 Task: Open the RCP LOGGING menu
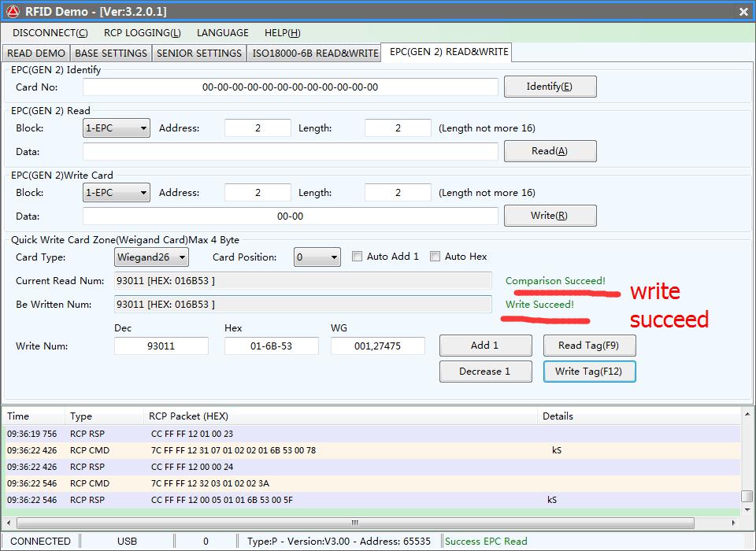click(142, 33)
